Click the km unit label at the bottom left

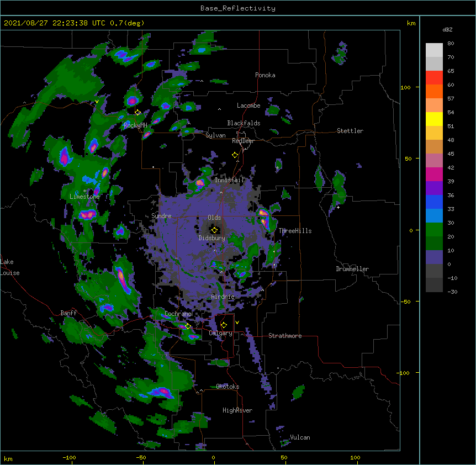tap(8, 459)
